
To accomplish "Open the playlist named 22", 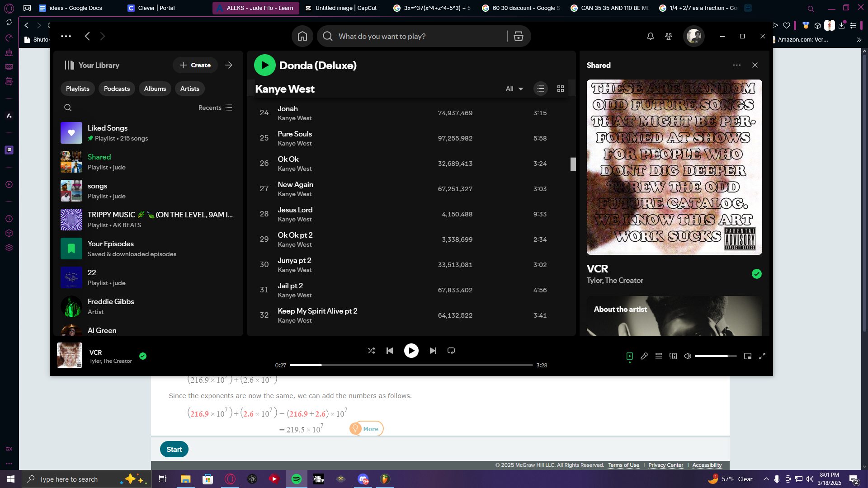I will (x=148, y=277).
